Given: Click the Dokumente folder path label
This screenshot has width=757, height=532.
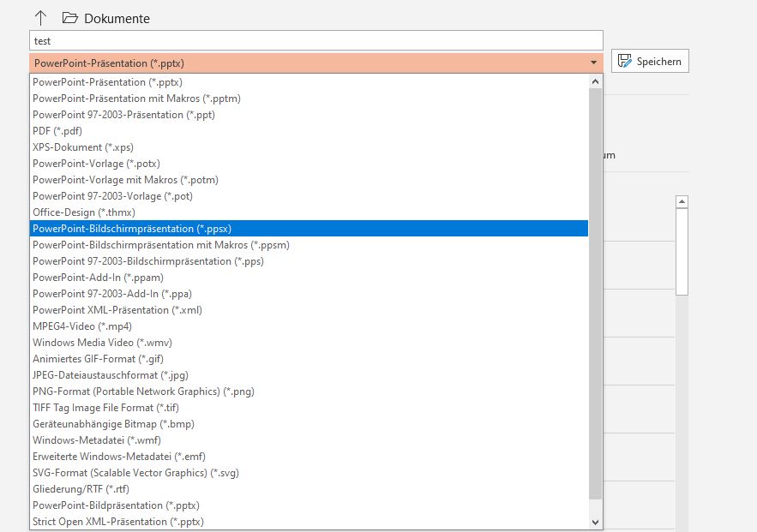Looking at the screenshot, I should pos(117,18).
